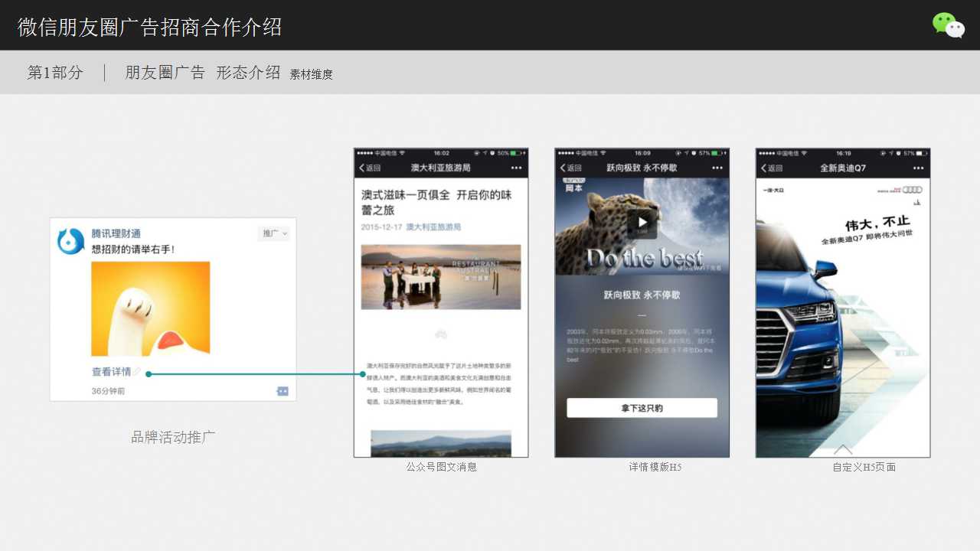Open the cat paw ad image

point(151,308)
